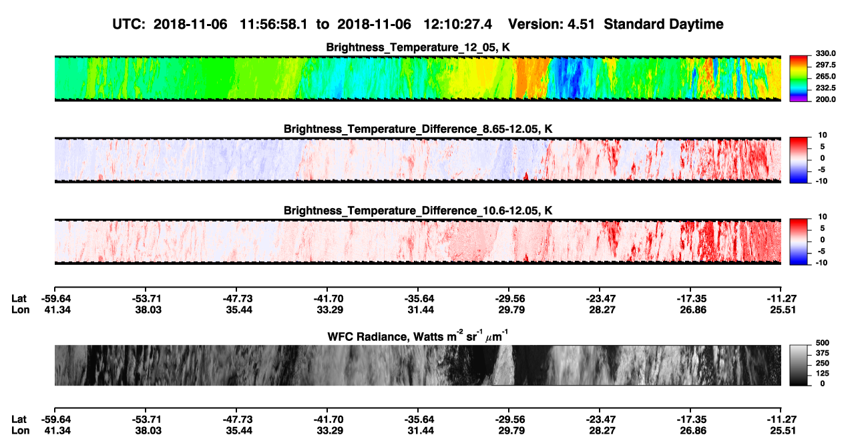
Task: Click latitude -11.27 on axis above WFC panel
Action: click(781, 298)
